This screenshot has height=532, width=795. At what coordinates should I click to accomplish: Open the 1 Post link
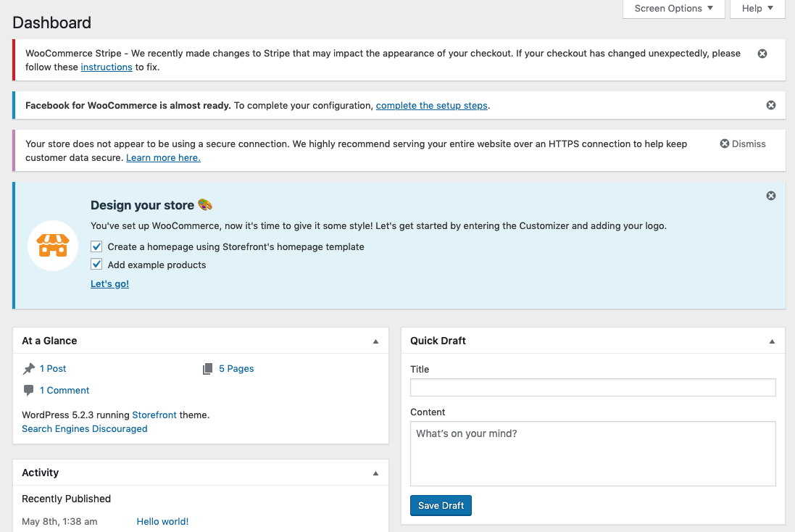click(53, 369)
